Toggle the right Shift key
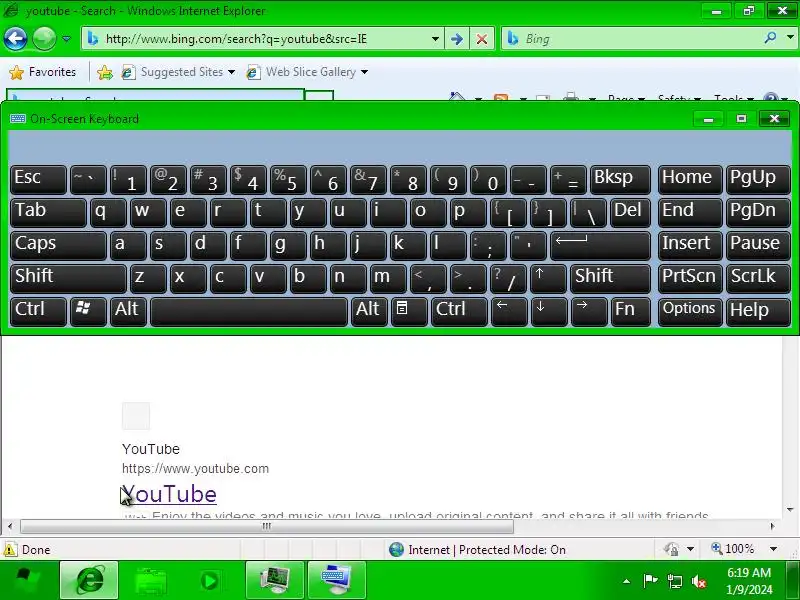This screenshot has width=800, height=600. (610, 278)
